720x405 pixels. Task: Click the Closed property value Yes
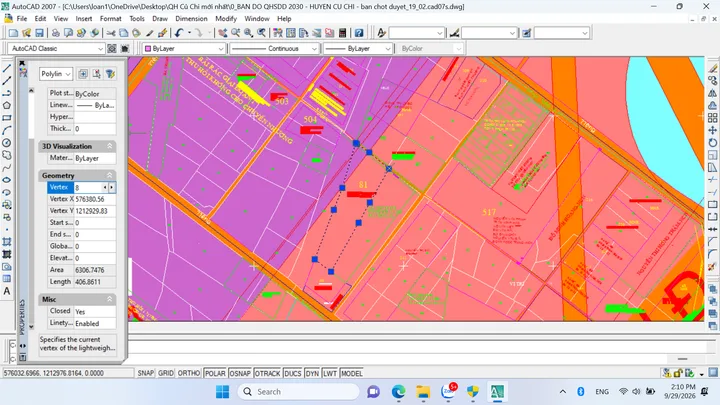pos(95,311)
